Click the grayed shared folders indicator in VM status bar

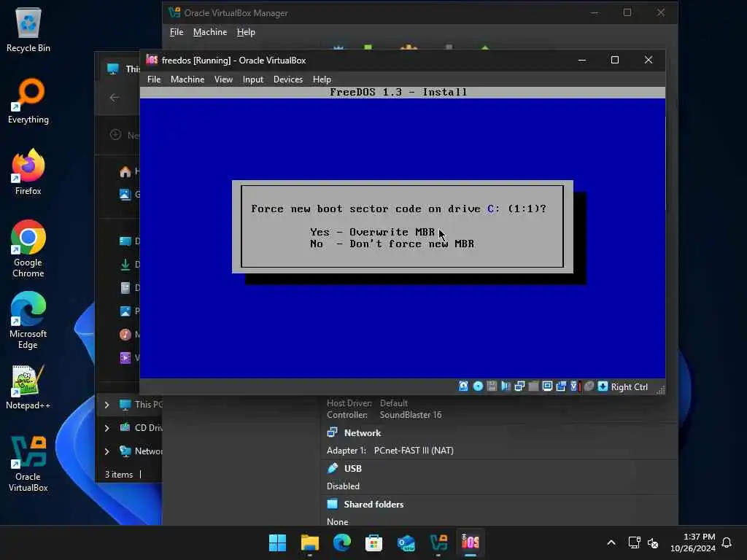tap(533, 386)
